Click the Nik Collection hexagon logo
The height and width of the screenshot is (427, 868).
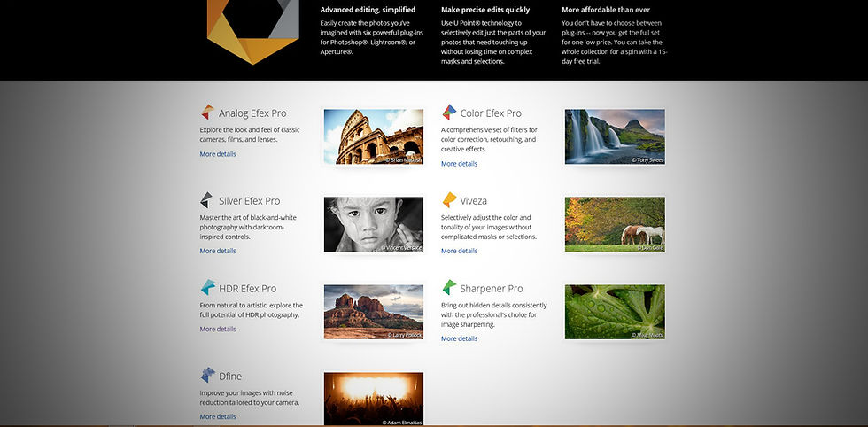point(253,32)
